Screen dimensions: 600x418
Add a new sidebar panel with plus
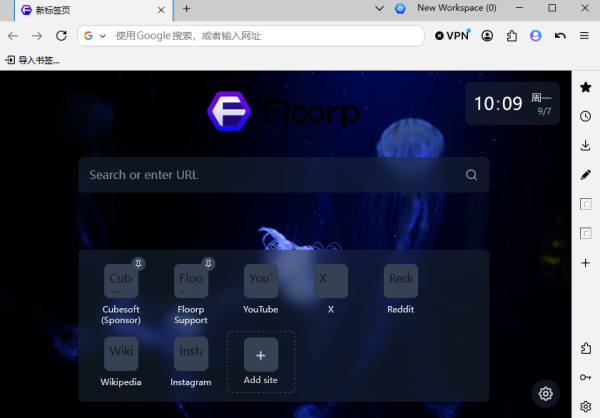click(585, 263)
